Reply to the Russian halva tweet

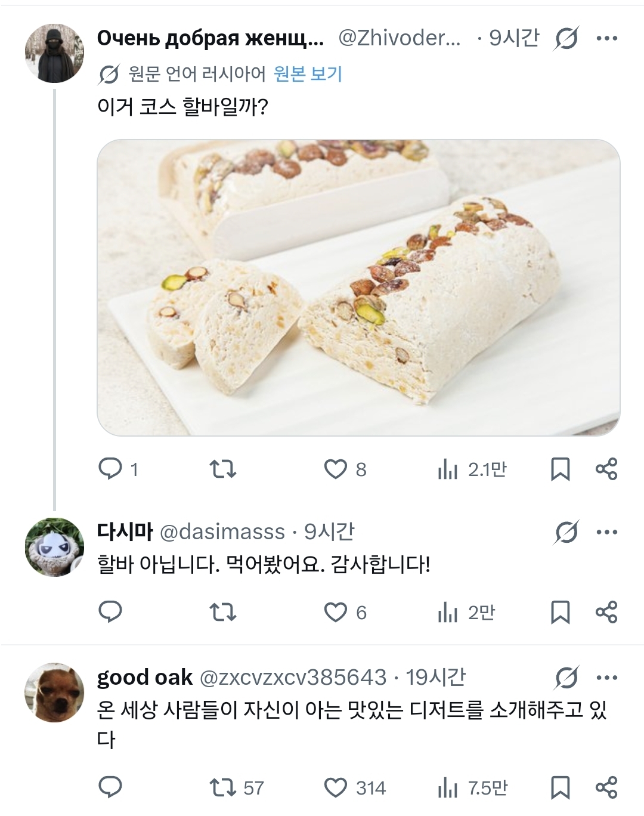[110, 469]
